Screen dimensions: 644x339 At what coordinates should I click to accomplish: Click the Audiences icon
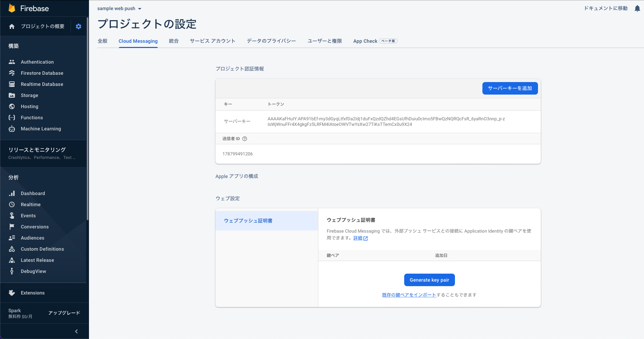[12, 238]
